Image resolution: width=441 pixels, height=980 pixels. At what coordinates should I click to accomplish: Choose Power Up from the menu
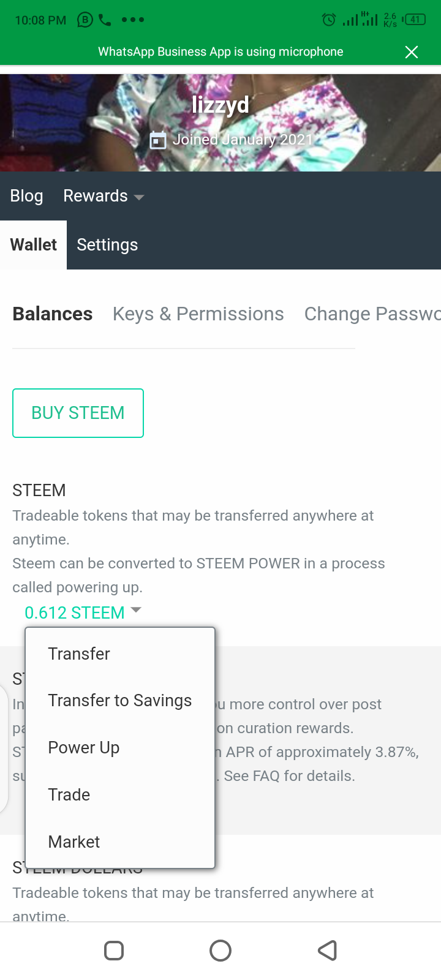(x=84, y=748)
